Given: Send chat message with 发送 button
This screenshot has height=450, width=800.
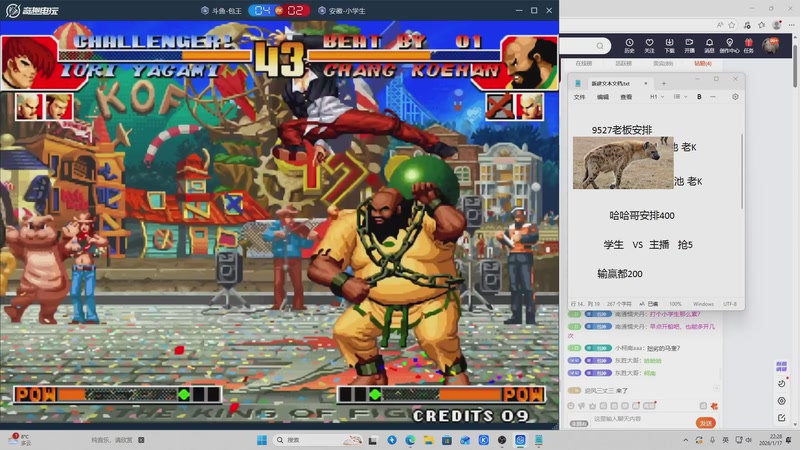Looking at the screenshot, I should coord(706,423).
